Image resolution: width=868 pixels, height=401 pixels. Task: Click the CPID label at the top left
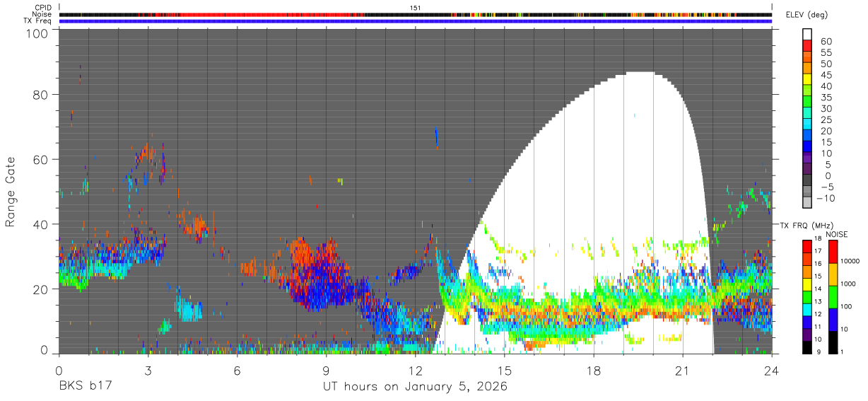click(44, 8)
